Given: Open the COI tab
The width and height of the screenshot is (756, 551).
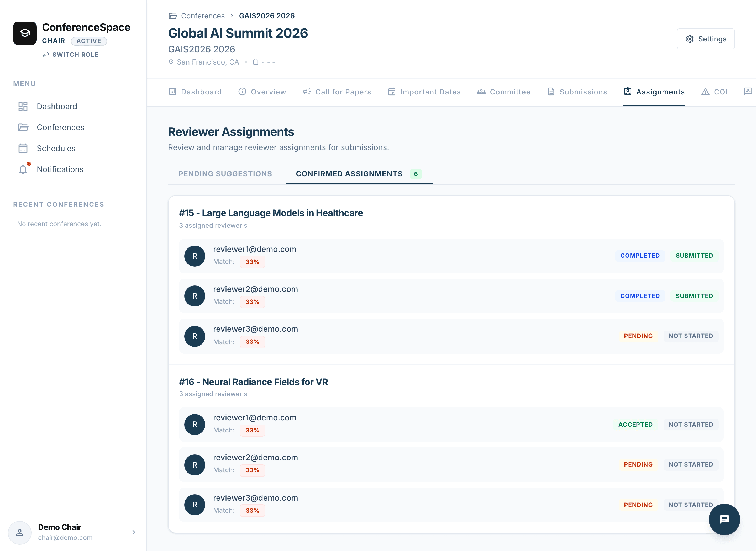Looking at the screenshot, I should click(714, 92).
